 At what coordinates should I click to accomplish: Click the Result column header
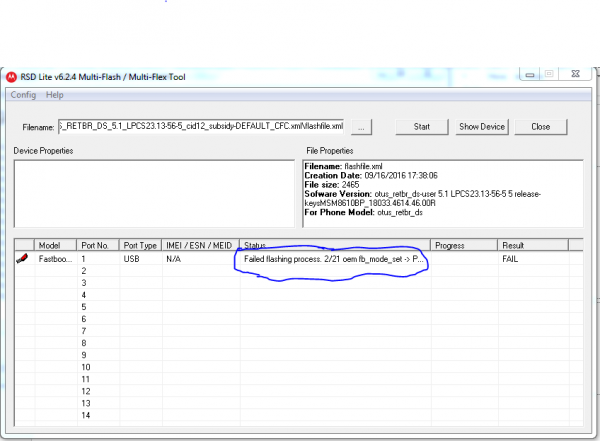pos(533,245)
